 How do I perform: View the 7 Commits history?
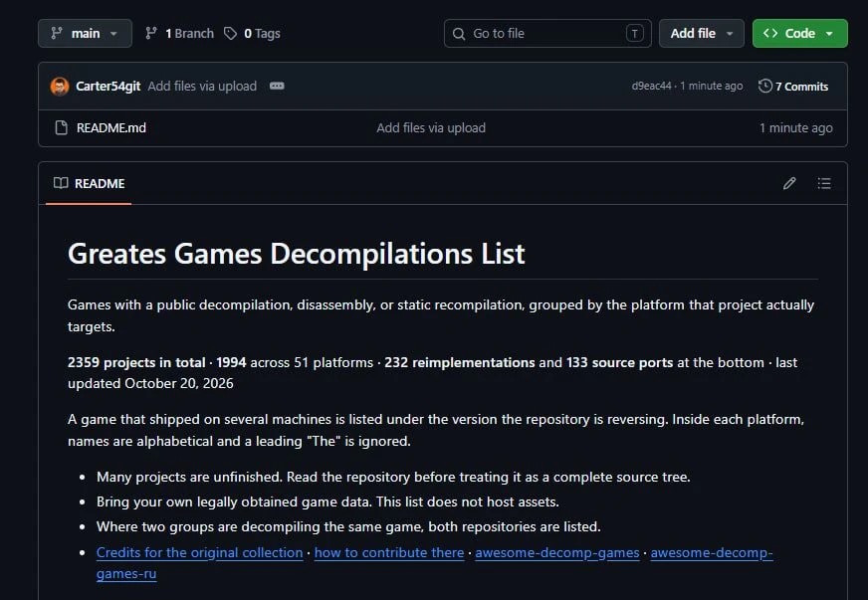click(793, 87)
